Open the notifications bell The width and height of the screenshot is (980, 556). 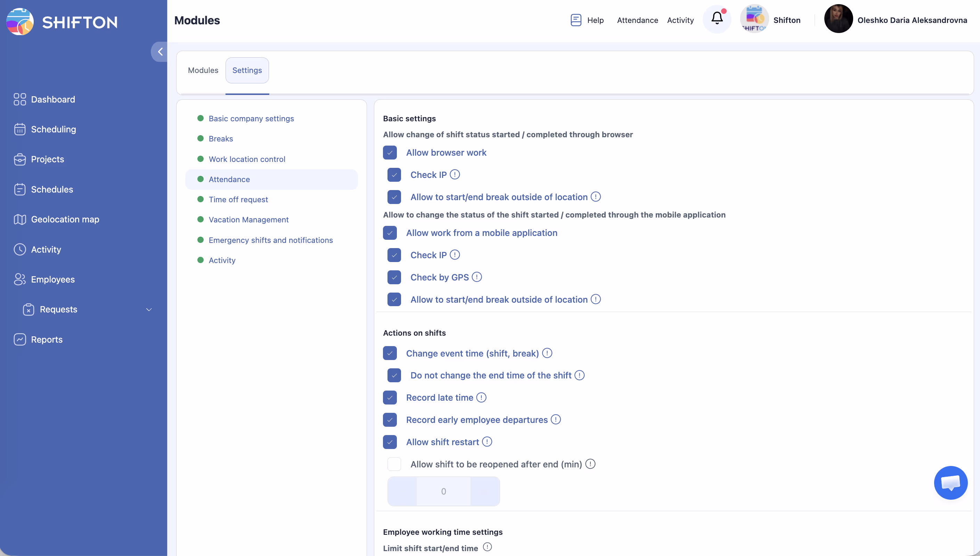pos(717,18)
